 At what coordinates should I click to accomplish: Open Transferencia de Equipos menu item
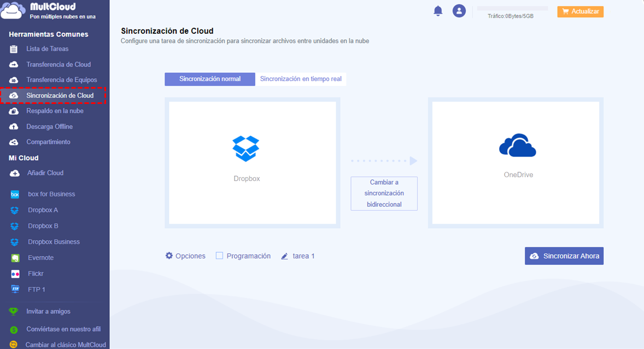pyautogui.click(x=62, y=80)
